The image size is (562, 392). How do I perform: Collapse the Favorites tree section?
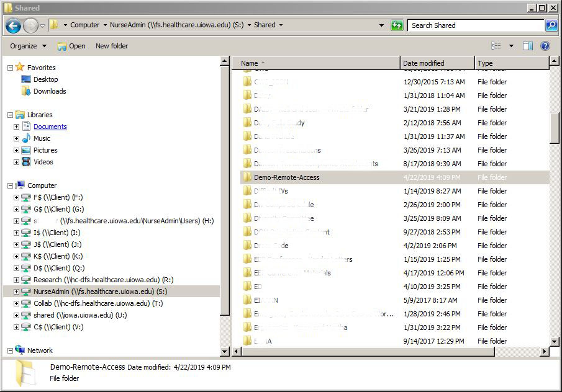tap(10, 68)
